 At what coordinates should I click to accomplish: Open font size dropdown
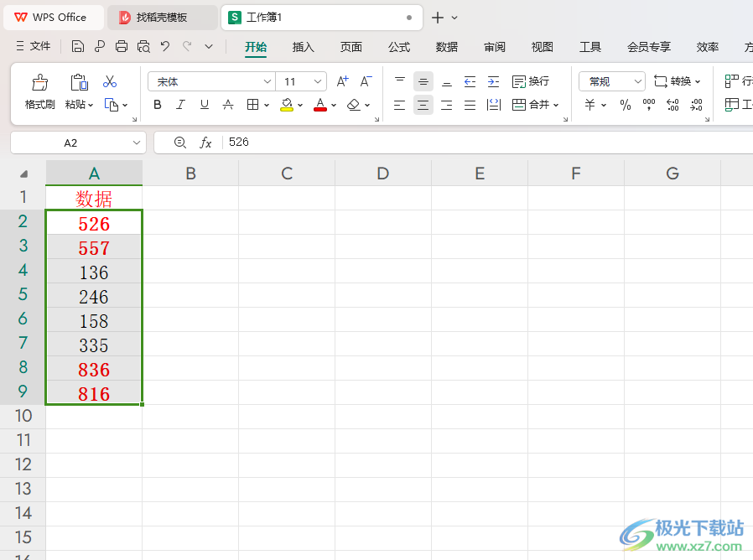click(x=318, y=81)
